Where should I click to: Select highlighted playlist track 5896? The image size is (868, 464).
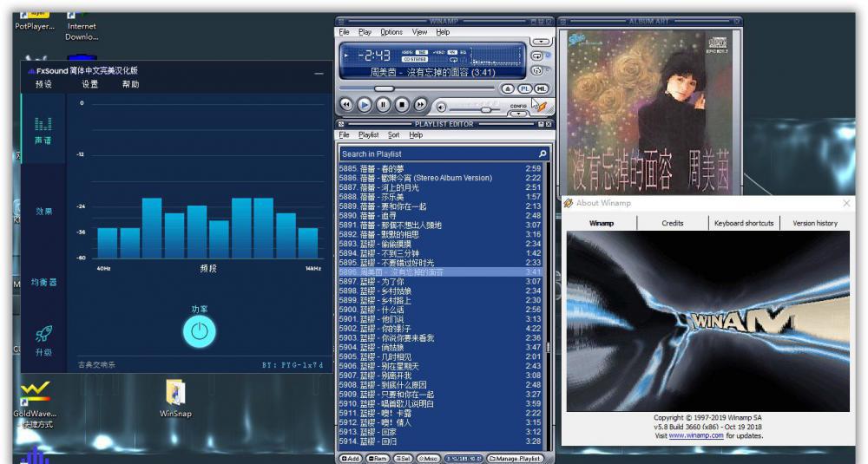point(440,272)
